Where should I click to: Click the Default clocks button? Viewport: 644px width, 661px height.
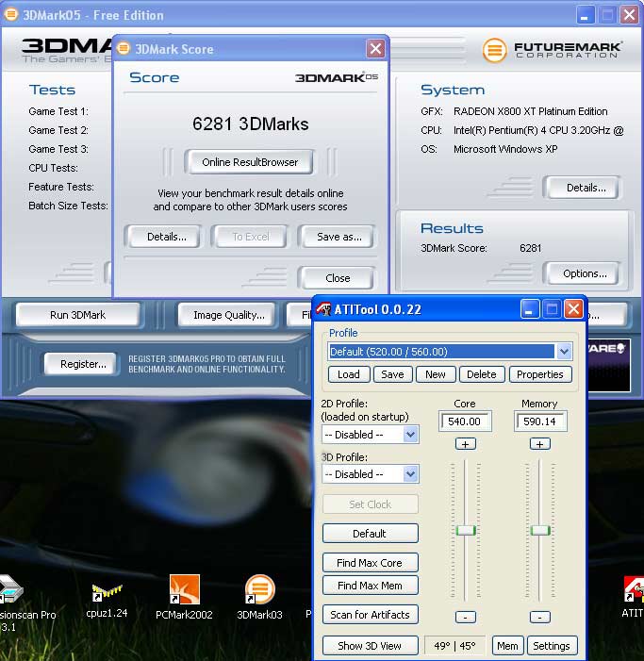(370, 534)
